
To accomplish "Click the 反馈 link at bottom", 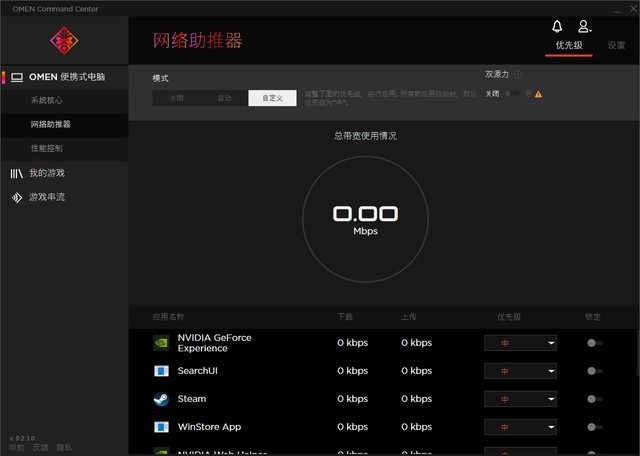I will pyautogui.click(x=40, y=448).
